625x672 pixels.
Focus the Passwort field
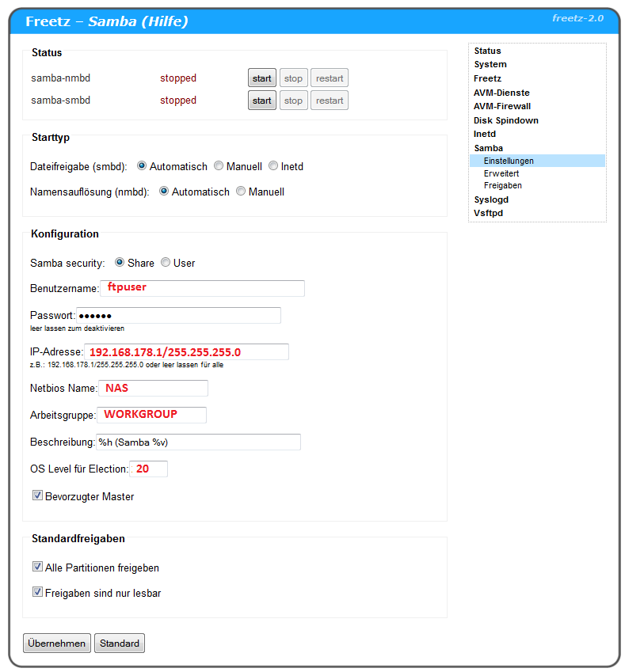point(178,315)
